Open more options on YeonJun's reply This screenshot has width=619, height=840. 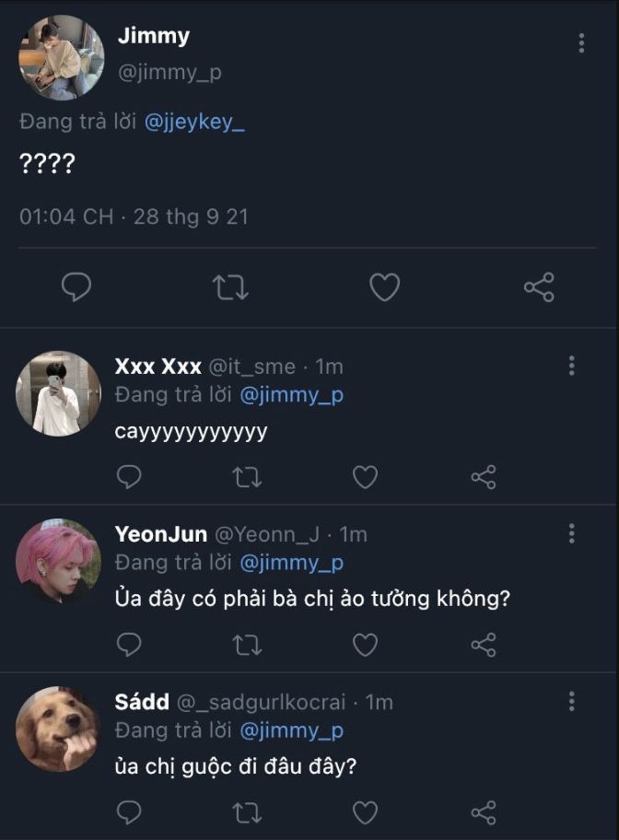(572, 533)
